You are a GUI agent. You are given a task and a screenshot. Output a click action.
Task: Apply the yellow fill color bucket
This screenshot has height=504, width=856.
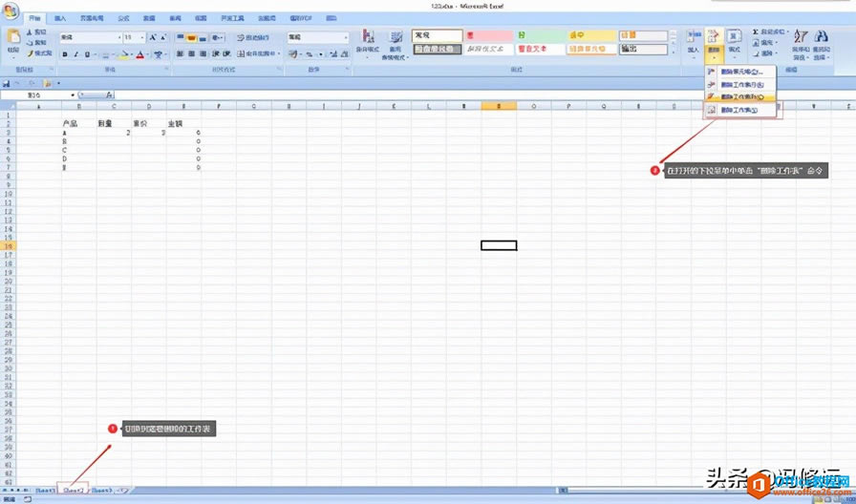pos(123,54)
